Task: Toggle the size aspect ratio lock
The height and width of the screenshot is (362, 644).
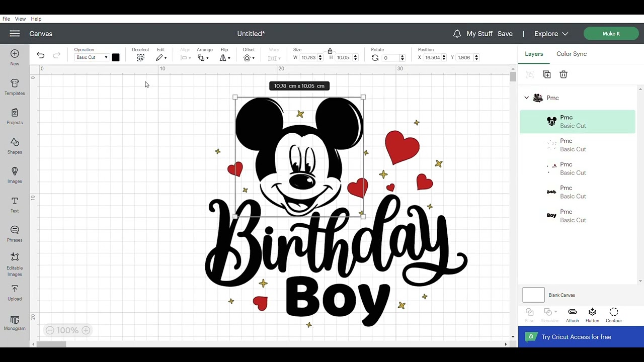Action: pyautogui.click(x=330, y=51)
